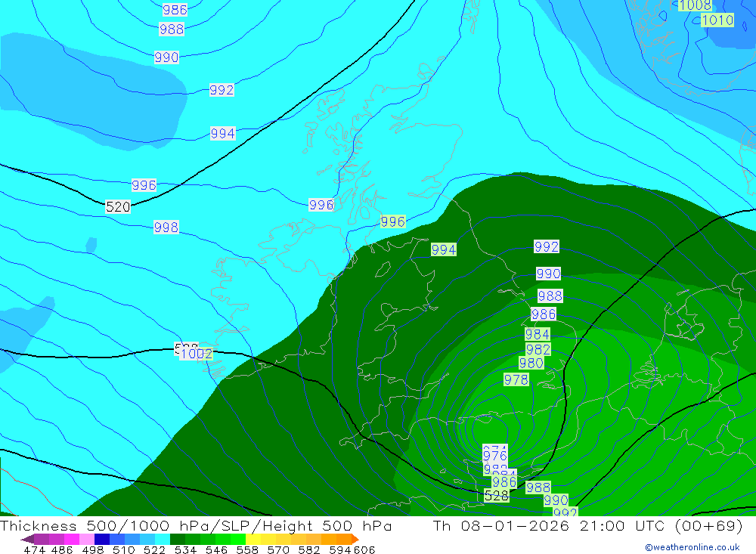
Task: Select the 522 legend value
Action: coord(155,550)
